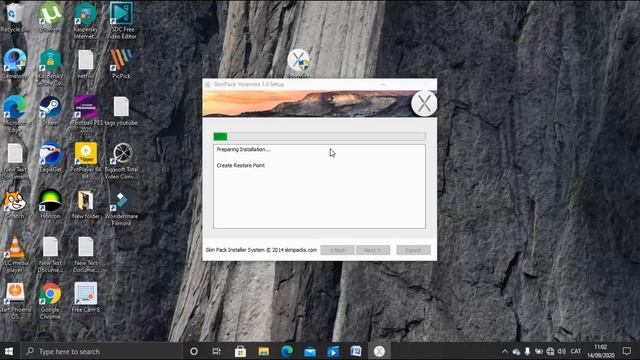Open Bigasoft Total Video Converter shortcut
This screenshot has width=640, height=360.
[x=122, y=161]
